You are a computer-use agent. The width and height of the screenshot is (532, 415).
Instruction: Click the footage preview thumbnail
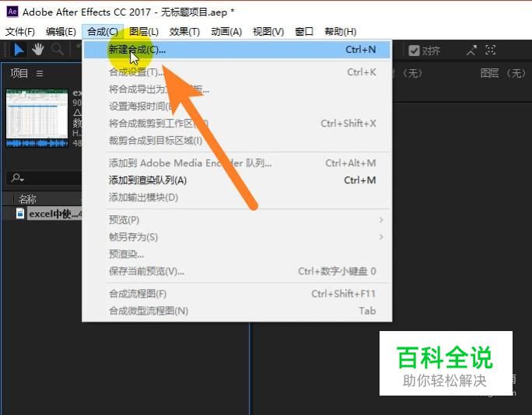tap(37, 118)
